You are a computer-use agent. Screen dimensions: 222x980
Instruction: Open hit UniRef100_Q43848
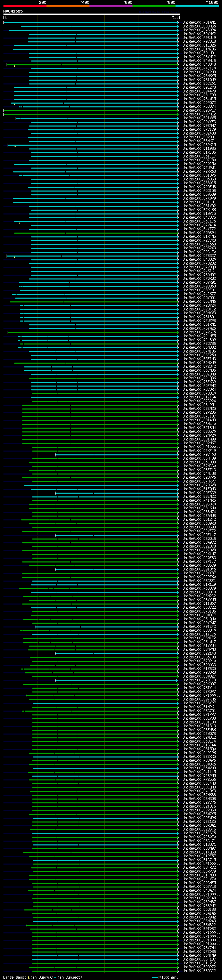(199, 65)
